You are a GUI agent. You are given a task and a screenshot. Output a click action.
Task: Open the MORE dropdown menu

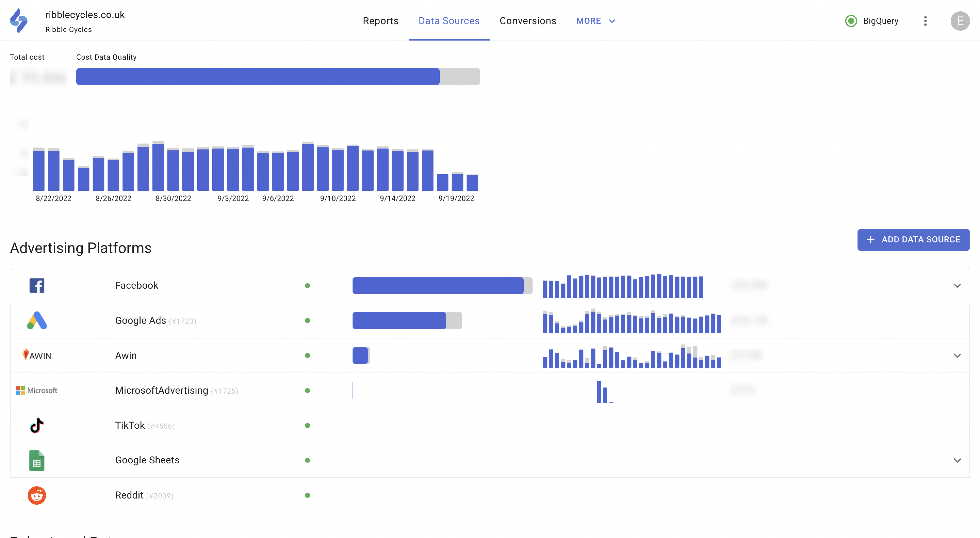(596, 21)
